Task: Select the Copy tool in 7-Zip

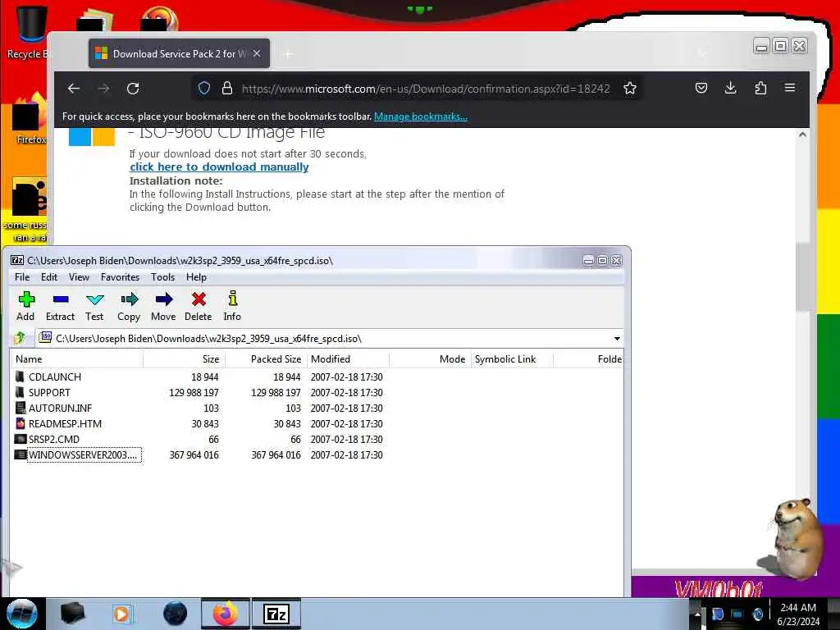Action: 129,307
